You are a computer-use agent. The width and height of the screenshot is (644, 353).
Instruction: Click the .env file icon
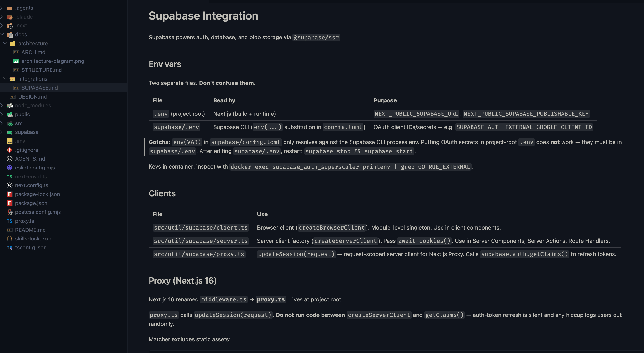[10, 141]
